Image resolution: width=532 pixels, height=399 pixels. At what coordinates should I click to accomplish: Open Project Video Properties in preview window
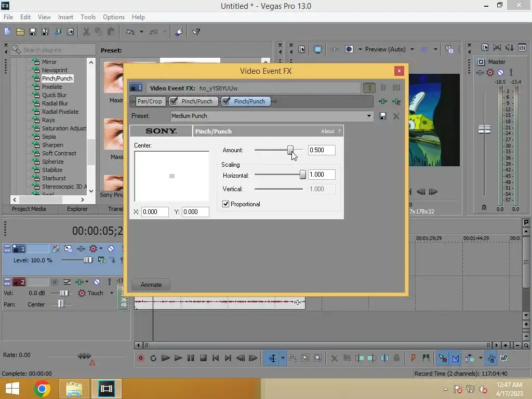302,49
